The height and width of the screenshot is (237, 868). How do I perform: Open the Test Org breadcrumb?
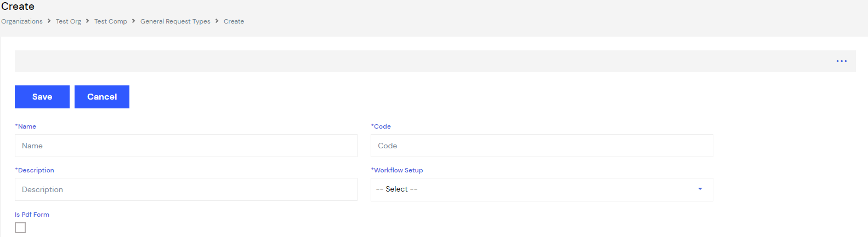(69, 21)
